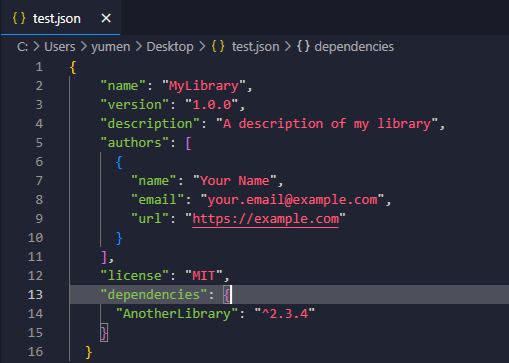Screen dimensions: 509x363
Task: Click the "license" key
Action: coord(135,276)
